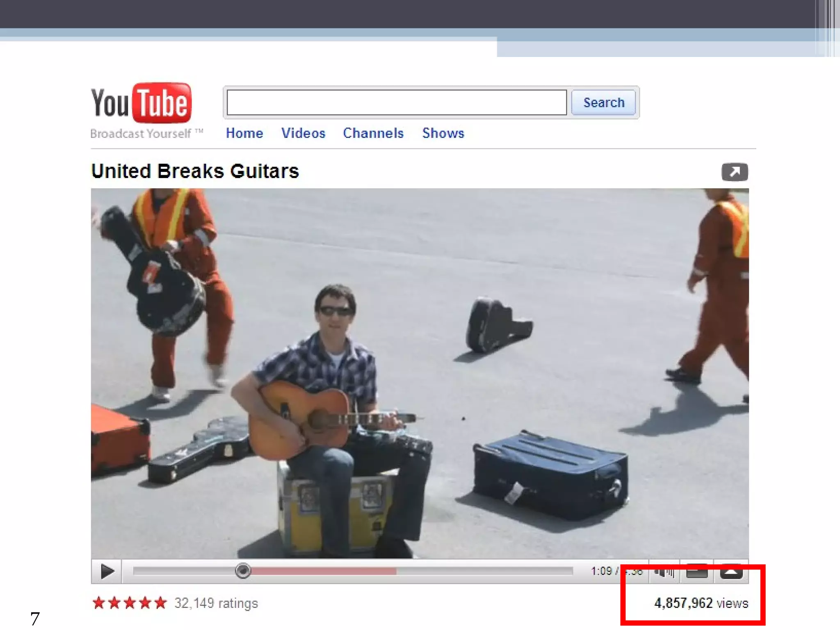Open the Shows tab
Image resolution: width=840 pixels, height=630 pixels.
tap(443, 133)
